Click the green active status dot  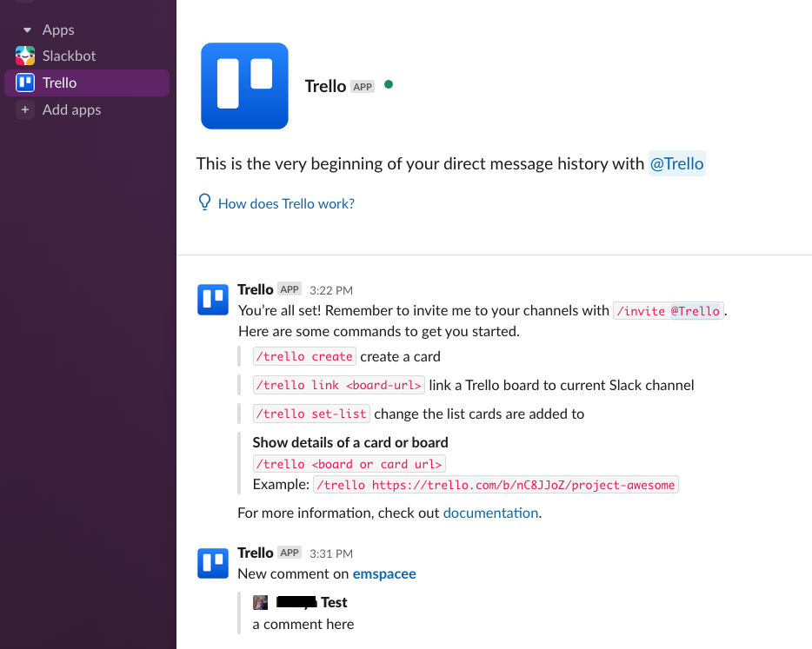coord(389,84)
